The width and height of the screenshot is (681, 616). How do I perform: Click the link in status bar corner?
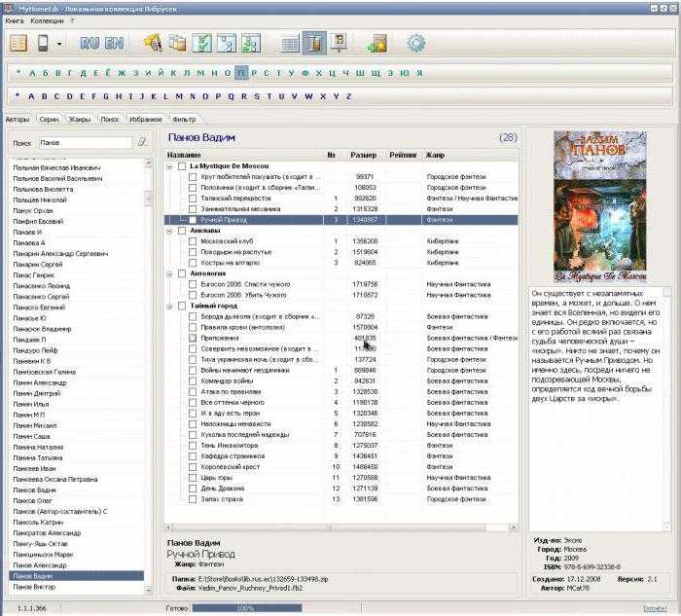pos(655,608)
